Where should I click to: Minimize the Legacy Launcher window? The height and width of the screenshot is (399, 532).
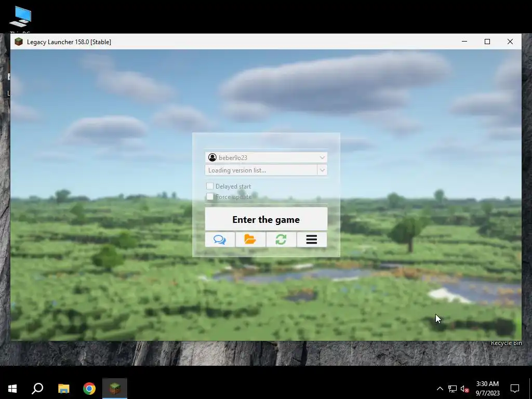464,42
